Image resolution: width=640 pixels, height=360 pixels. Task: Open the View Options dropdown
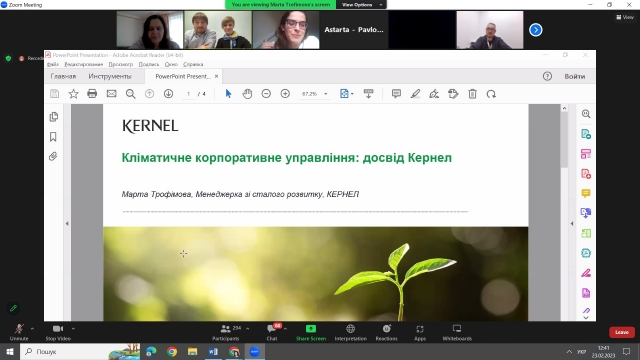tap(362, 4)
